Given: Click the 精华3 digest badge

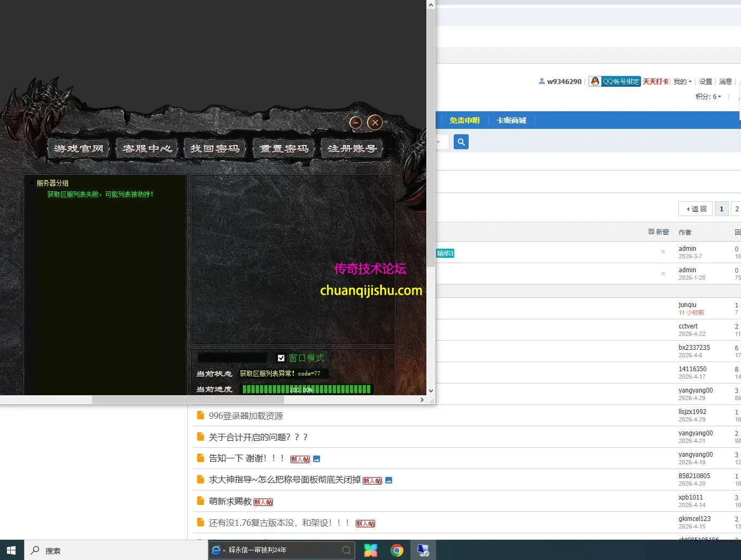Looking at the screenshot, I should [x=445, y=253].
